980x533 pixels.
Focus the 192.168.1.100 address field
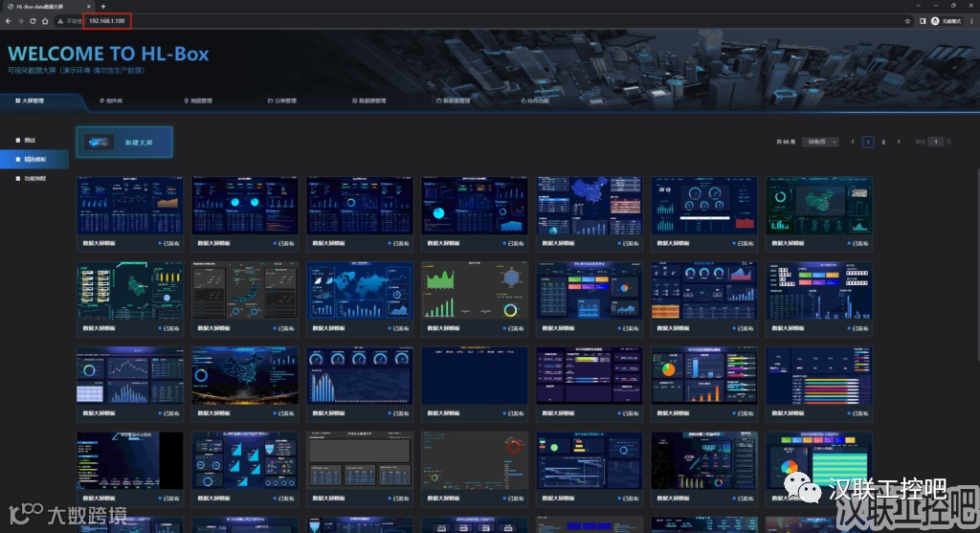click(107, 21)
